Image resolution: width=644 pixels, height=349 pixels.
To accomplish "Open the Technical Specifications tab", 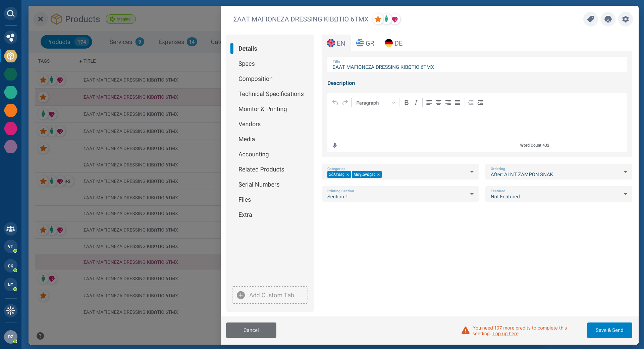I will coord(271,94).
